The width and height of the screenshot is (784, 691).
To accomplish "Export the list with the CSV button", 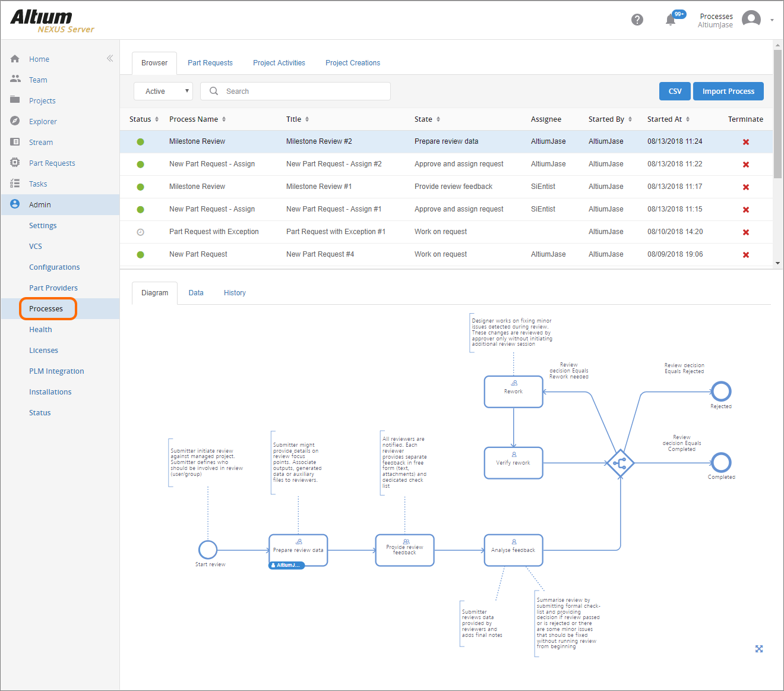I will click(675, 91).
